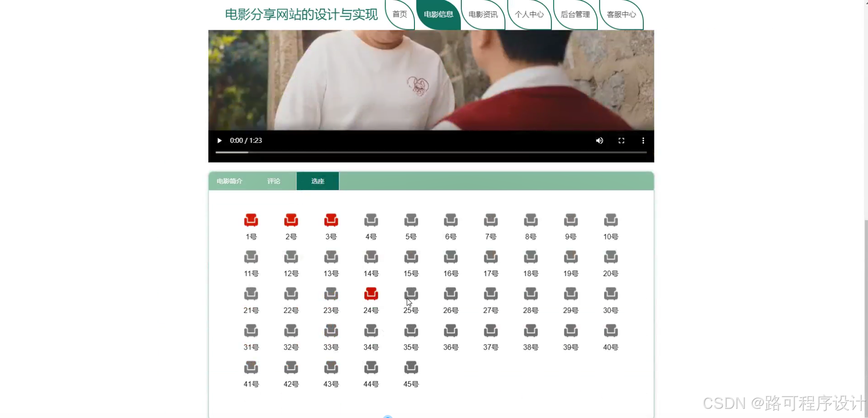The width and height of the screenshot is (868, 418).
Task: Select seat 45号
Action: [411, 367]
